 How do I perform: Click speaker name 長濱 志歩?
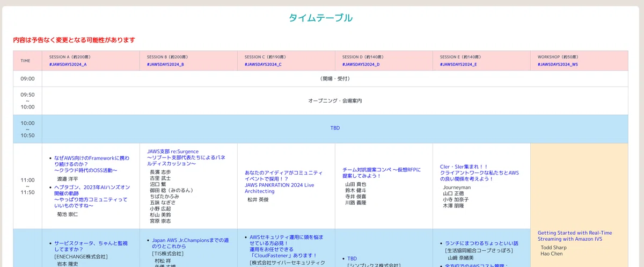[160, 172]
